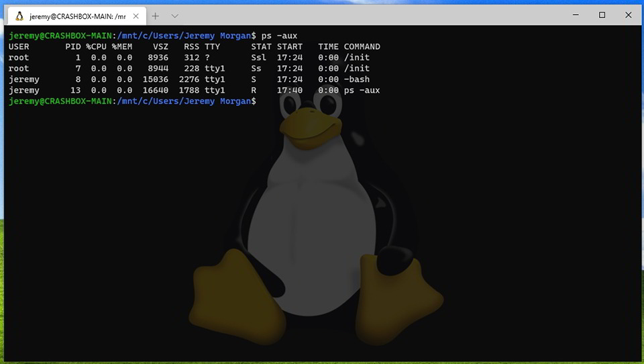This screenshot has height=364, width=644.
Task: Click the COMMAND column header
Action: (x=362, y=46)
